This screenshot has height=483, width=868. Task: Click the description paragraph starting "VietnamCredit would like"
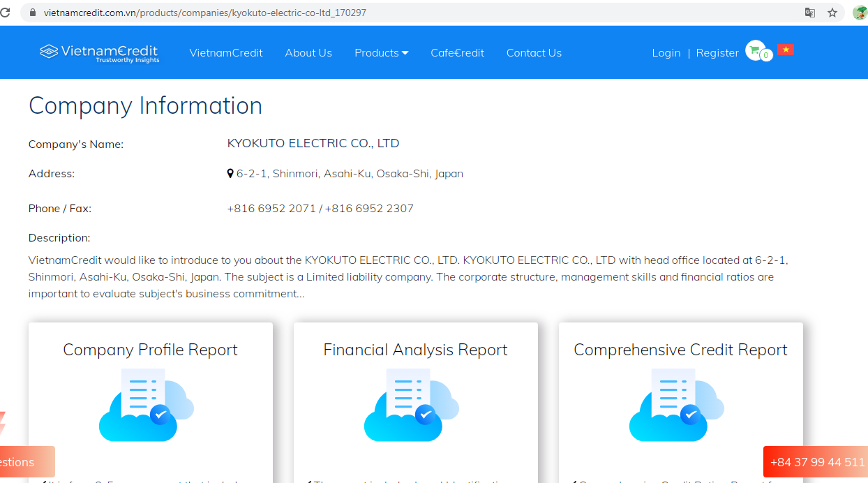pyautogui.click(x=408, y=277)
